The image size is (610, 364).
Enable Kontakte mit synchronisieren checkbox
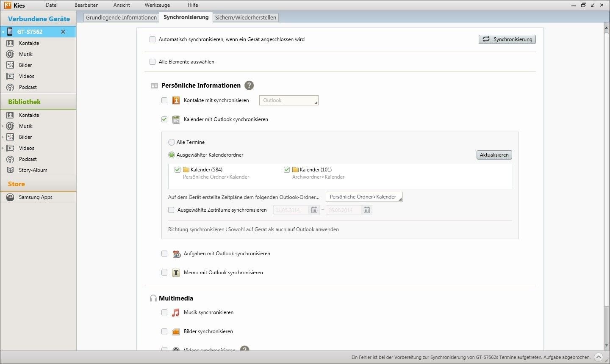164,100
